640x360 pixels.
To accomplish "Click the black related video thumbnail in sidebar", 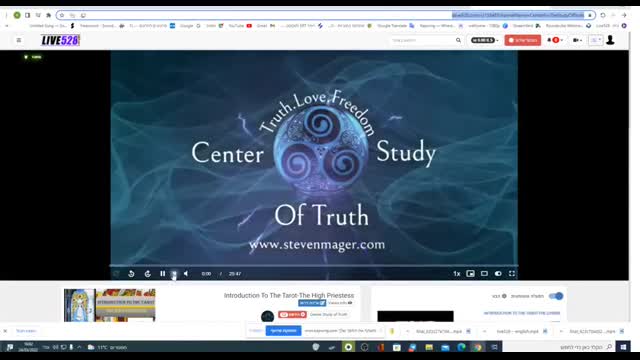I will coord(416,316).
